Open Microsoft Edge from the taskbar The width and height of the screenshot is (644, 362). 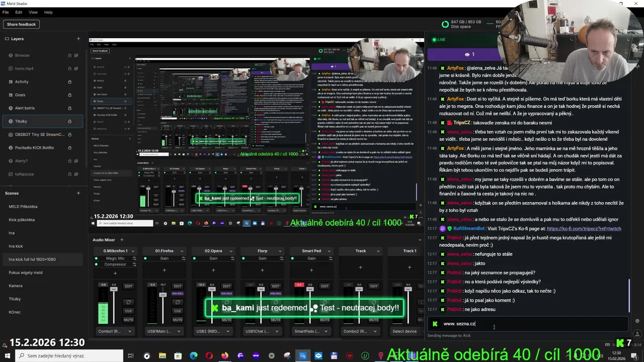(x=193, y=356)
